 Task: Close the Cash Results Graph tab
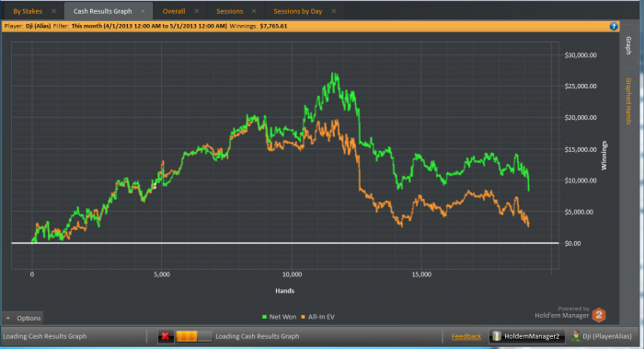[x=143, y=11]
